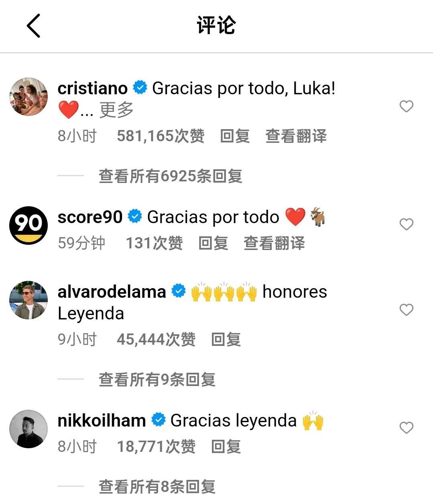Viewport: 433px width, 504px height.
Task: Open cristiano's profile picture
Action: pyautogui.click(x=28, y=97)
